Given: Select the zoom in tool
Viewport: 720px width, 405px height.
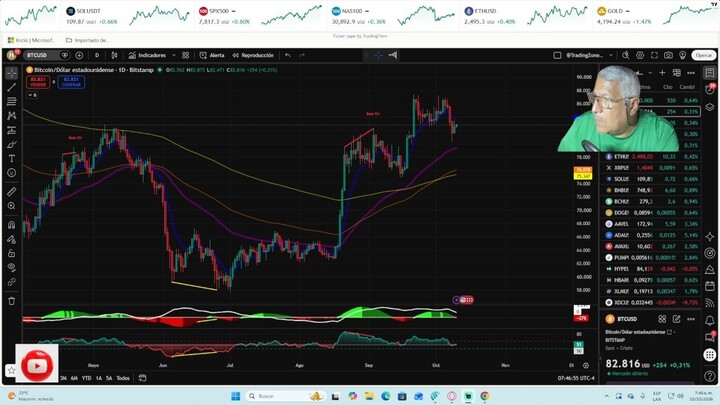Looking at the screenshot, I should [x=11, y=206].
